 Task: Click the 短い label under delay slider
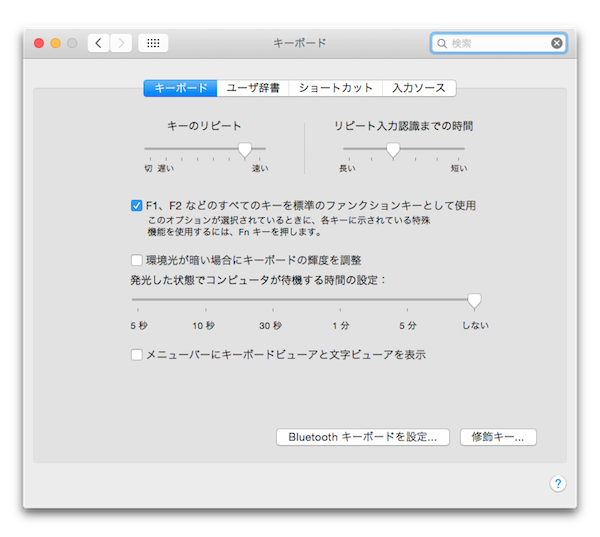point(459,168)
